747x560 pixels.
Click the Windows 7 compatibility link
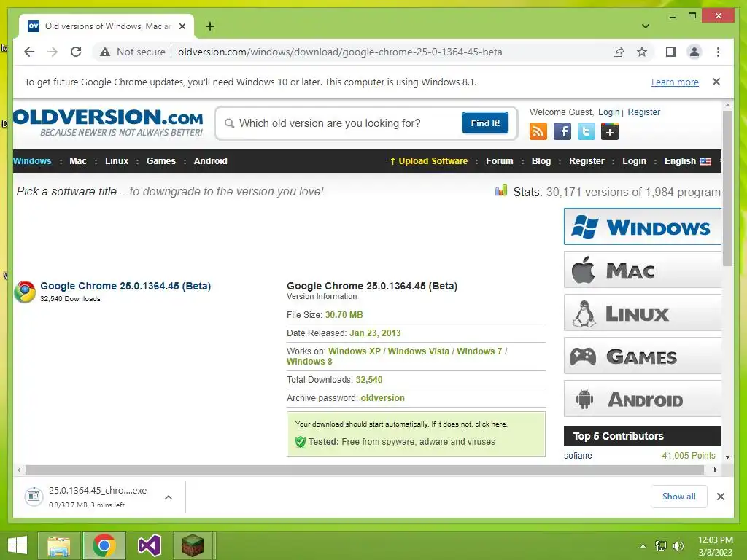coord(479,351)
